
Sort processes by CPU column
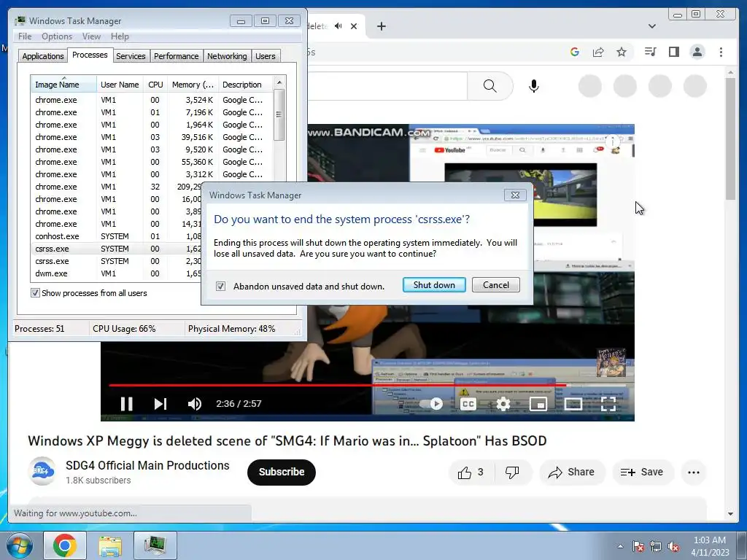[x=155, y=85]
